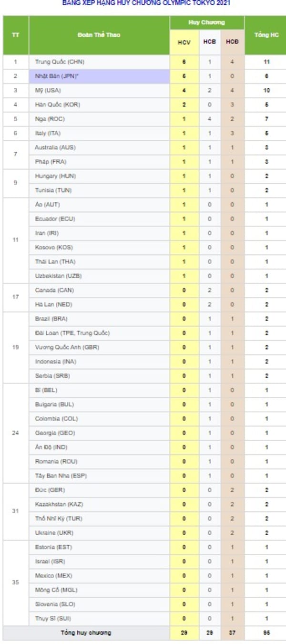This screenshot has height=644, width=286.
Task: Click the TT rank column header
Action: (x=15, y=35)
